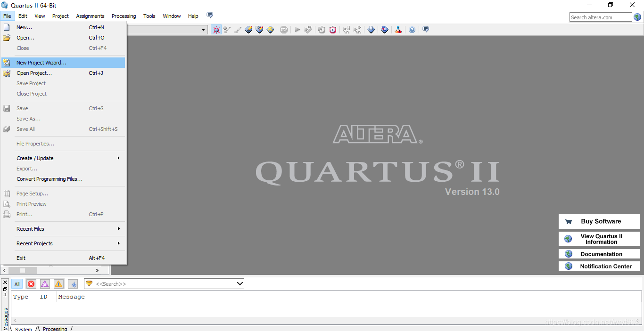Choose Convert Programming Files... entry

coord(64,179)
